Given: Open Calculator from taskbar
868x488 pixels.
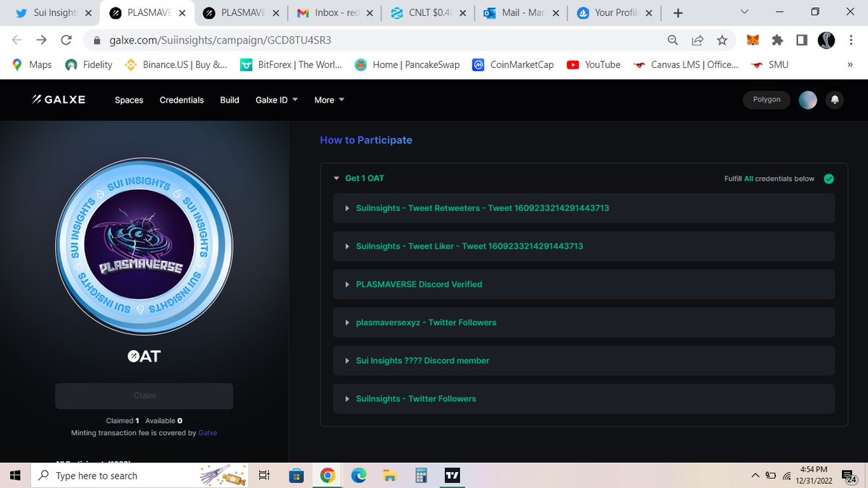Looking at the screenshot, I should [x=420, y=475].
